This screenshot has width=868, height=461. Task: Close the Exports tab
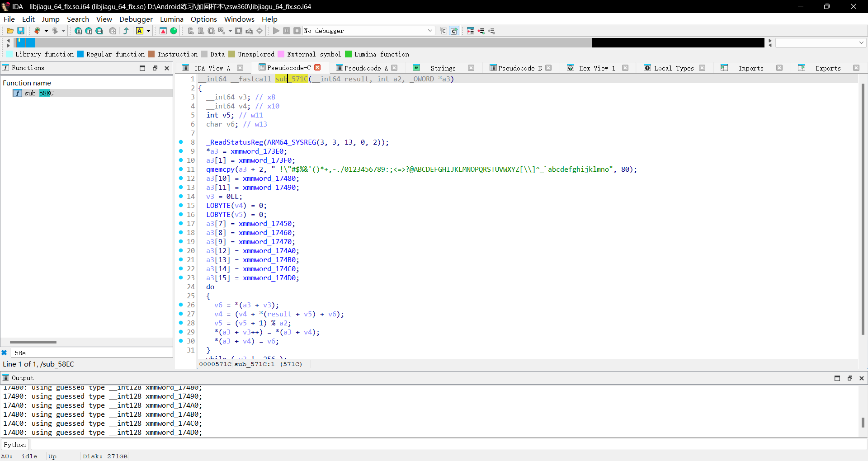[x=856, y=68]
